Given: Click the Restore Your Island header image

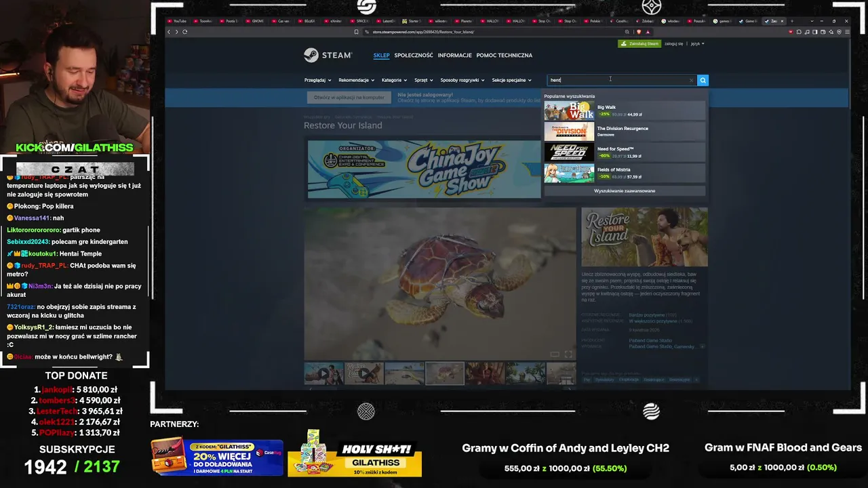Looking at the screenshot, I should tap(644, 237).
